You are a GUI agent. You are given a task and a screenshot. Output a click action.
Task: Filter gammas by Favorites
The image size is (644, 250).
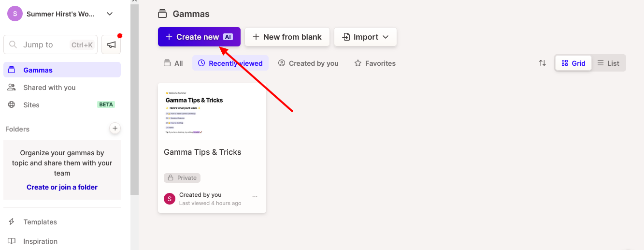pyautogui.click(x=375, y=63)
